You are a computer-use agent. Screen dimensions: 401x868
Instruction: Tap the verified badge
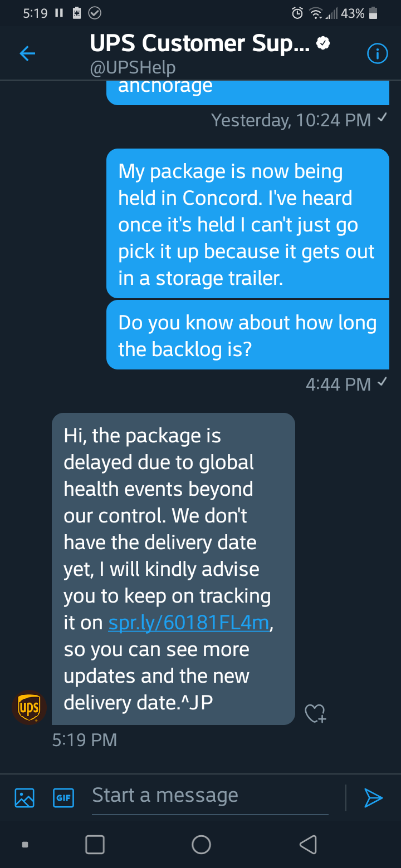pyautogui.click(x=323, y=43)
